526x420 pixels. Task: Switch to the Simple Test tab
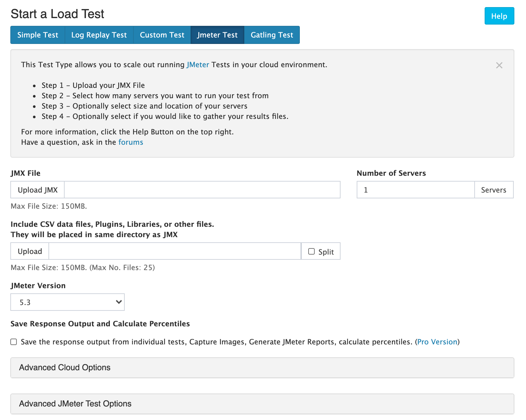pyautogui.click(x=38, y=35)
